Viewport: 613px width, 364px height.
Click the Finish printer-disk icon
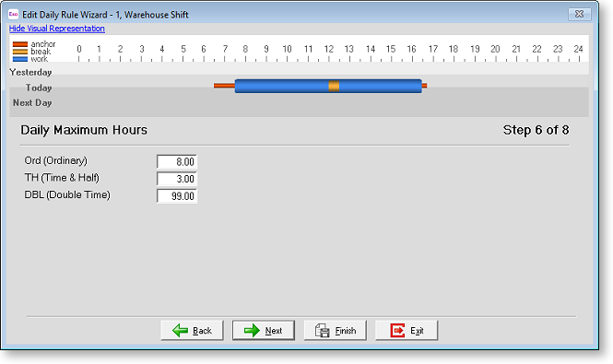click(322, 331)
